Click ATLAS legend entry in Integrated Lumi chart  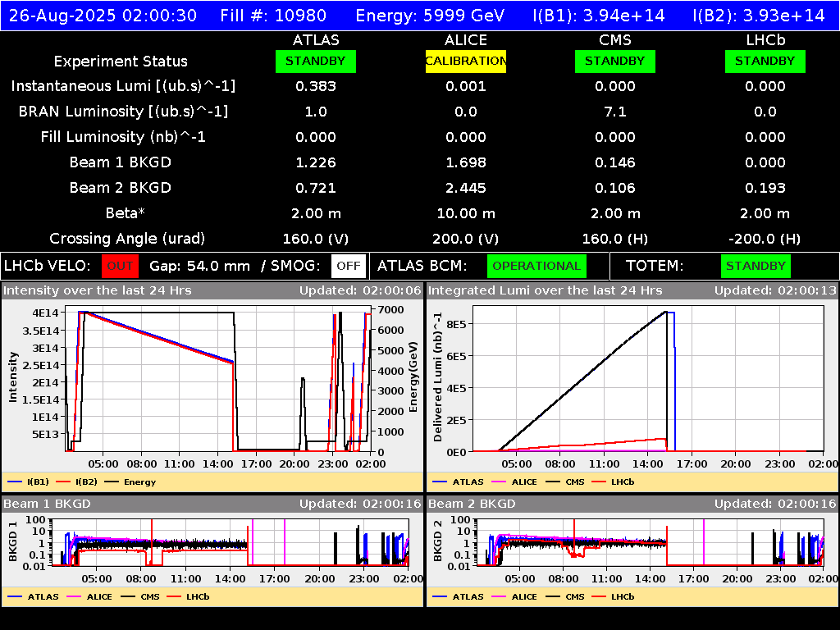tap(458, 482)
